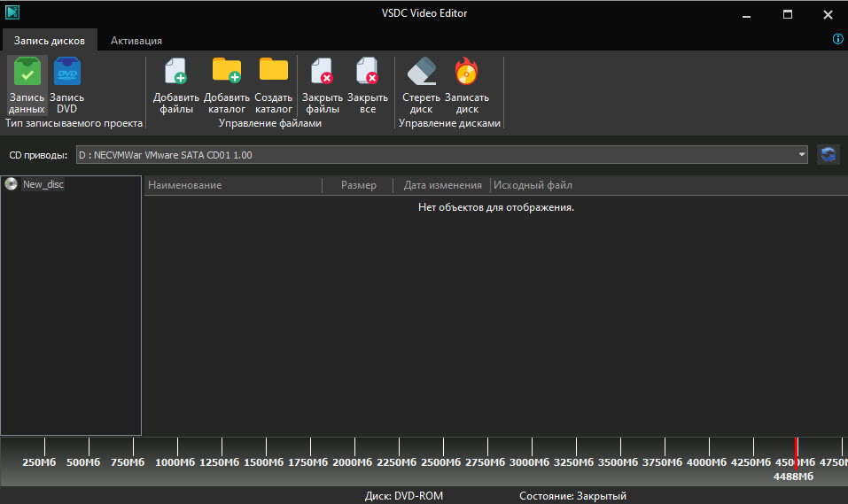This screenshot has width=848, height=504.
Task: Refresh the CD drives list
Action: point(828,155)
